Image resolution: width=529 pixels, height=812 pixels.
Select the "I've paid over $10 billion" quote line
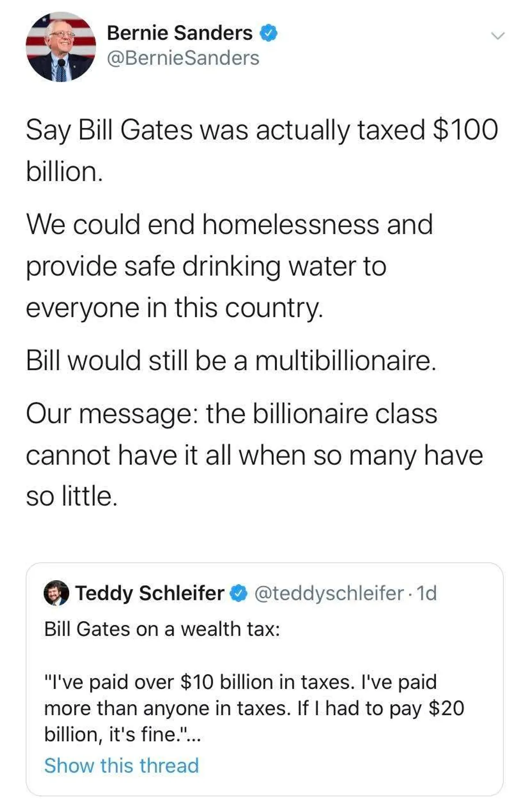240,682
